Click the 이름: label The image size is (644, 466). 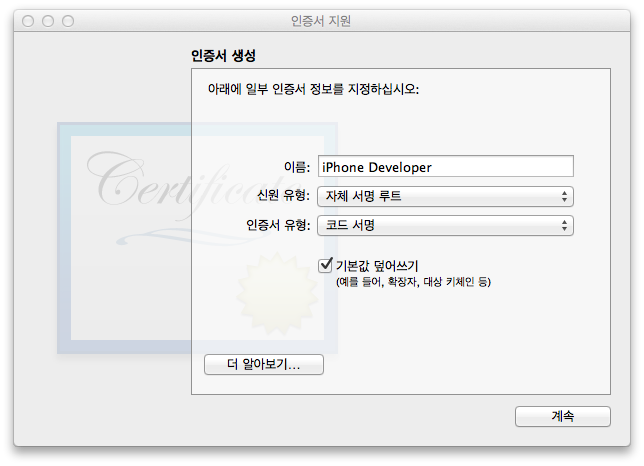tap(297, 167)
